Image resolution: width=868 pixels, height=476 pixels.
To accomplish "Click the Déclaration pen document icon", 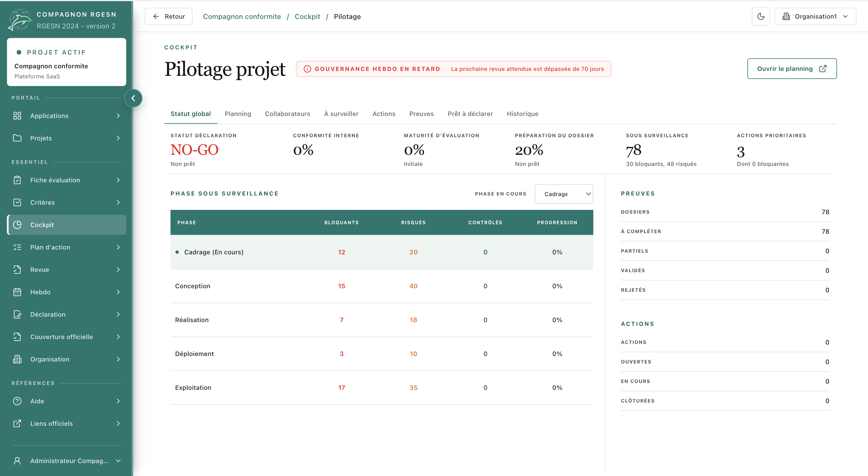I will click(17, 315).
